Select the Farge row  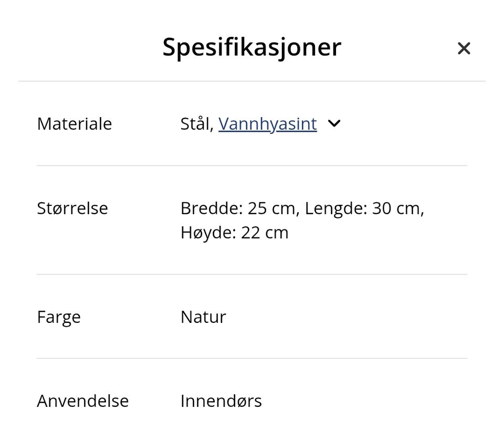coord(59,317)
